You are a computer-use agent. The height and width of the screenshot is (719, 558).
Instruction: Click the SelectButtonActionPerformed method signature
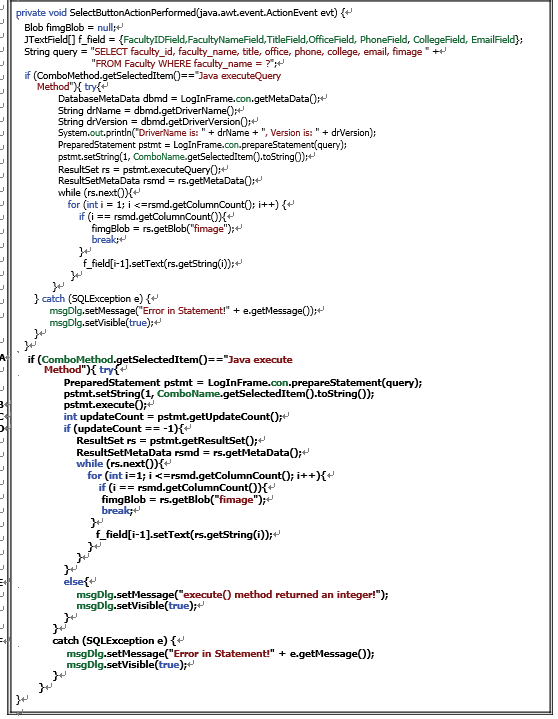tap(180, 13)
